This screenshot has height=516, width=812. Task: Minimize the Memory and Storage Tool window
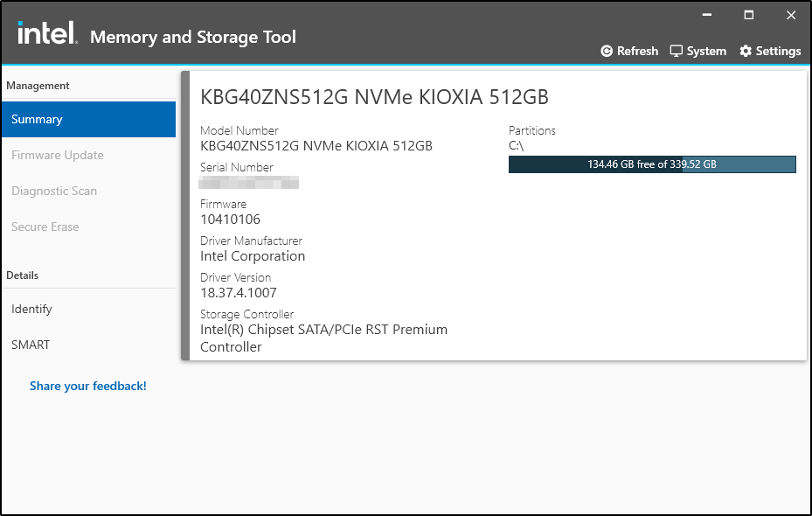pyautogui.click(x=707, y=15)
